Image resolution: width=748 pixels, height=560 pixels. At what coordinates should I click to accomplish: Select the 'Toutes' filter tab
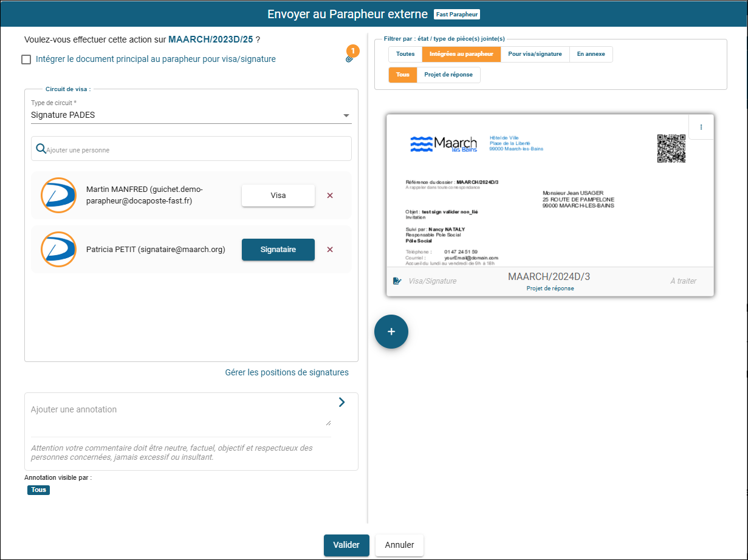(405, 54)
